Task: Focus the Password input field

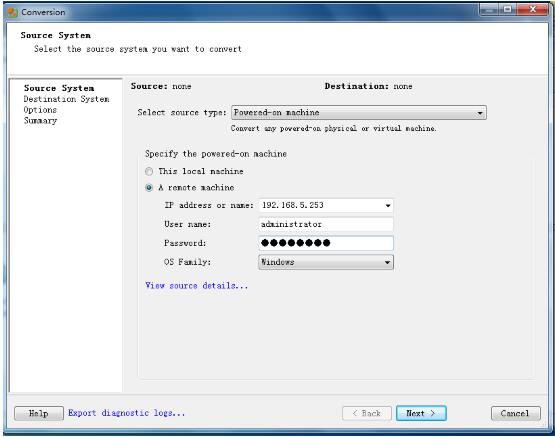Action: [x=326, y=243]
